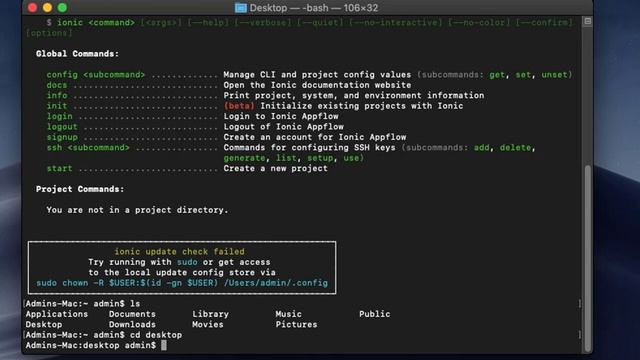Click the 'Music' directory name

289,314
